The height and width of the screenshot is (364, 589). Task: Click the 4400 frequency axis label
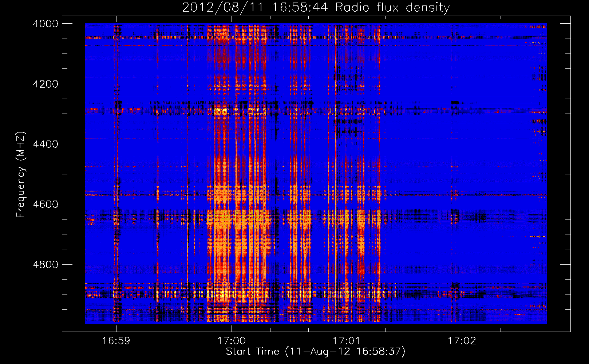[46, 144]
